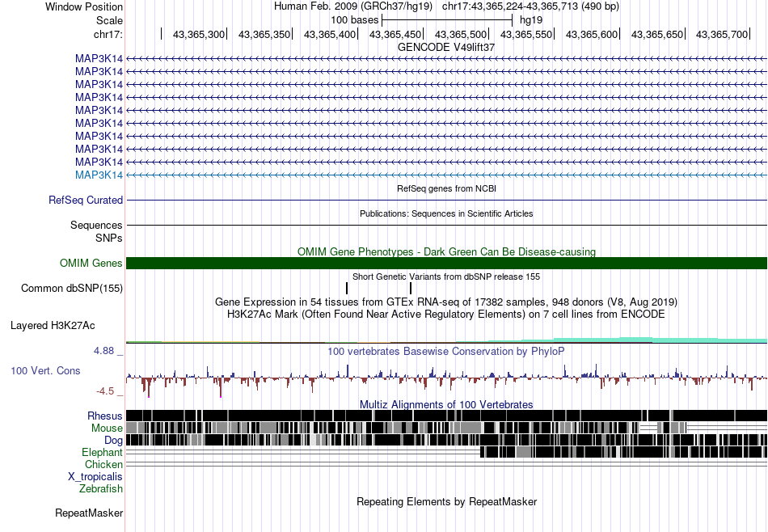The height and width of the screenshot is (532, 768).
Task: Click the light-blue MAP3K14 transcript label
Action: click(x=99, y=175)
